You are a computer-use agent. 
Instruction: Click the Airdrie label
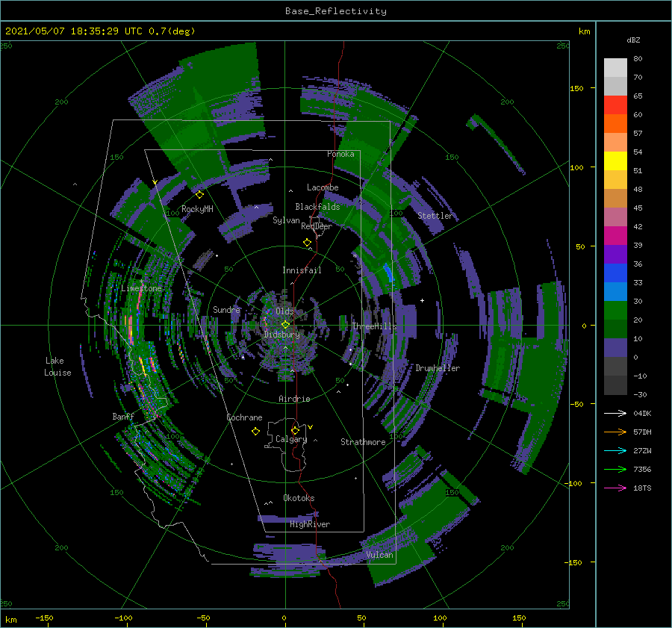(294, 399)
